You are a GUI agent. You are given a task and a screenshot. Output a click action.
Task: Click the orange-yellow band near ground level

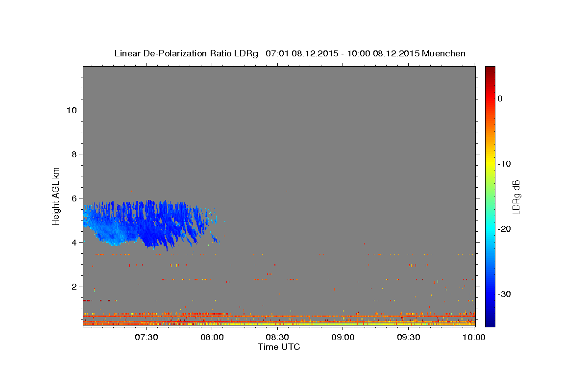click(279, 323)
